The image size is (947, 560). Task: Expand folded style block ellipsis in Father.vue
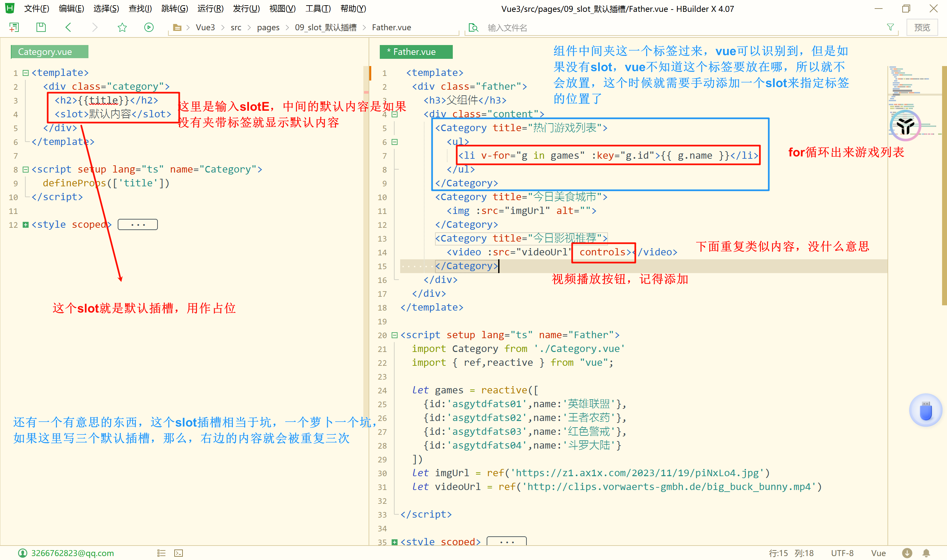(x=506, y=542)
